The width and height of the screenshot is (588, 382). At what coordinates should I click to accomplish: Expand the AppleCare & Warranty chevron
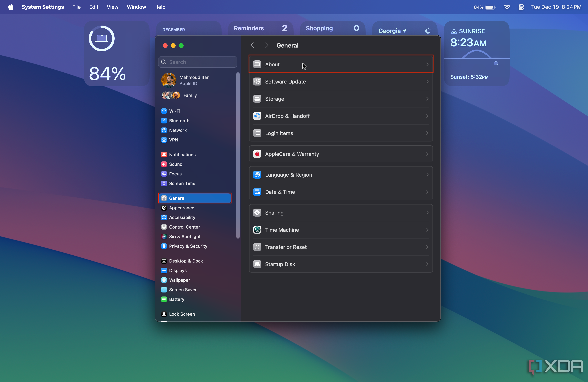(427, 154)
